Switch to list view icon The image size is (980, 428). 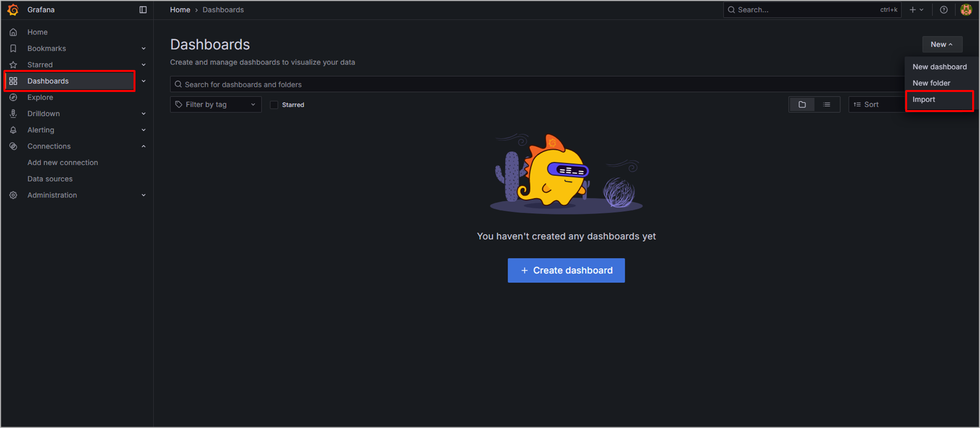click(x=826, y=105)
